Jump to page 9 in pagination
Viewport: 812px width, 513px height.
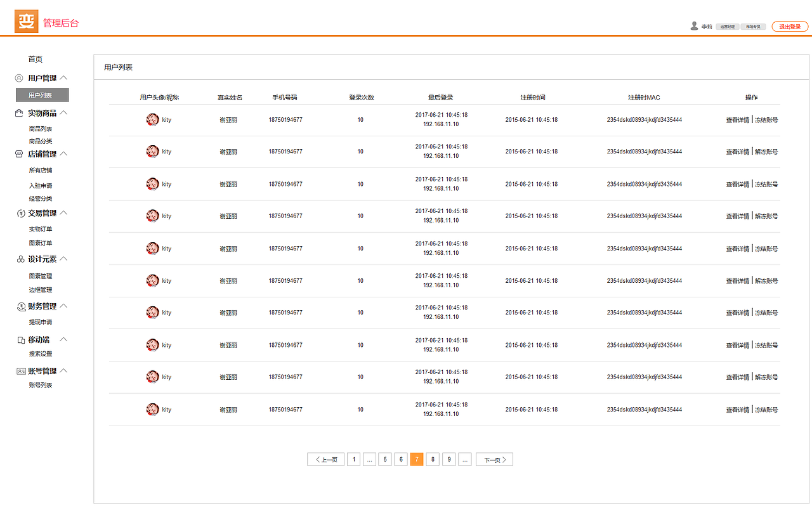tap(449, 460)
